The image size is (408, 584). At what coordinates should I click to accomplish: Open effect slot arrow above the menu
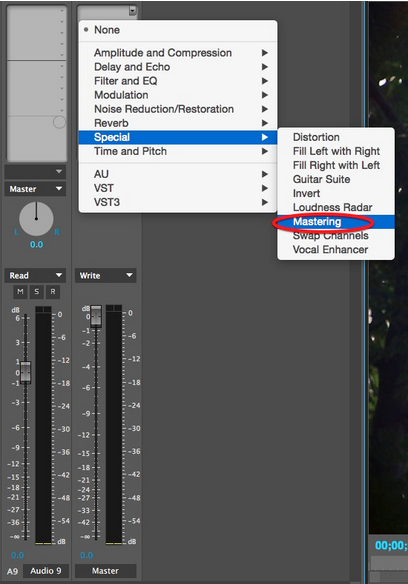[x=133, y=11]
